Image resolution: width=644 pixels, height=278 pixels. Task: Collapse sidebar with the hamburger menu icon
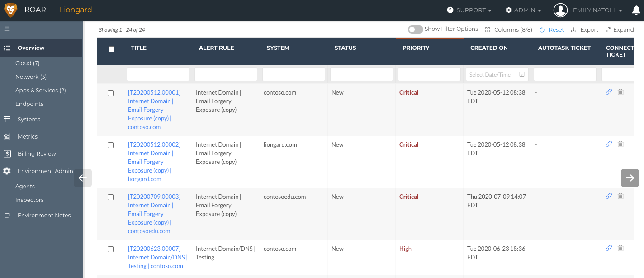7,29
